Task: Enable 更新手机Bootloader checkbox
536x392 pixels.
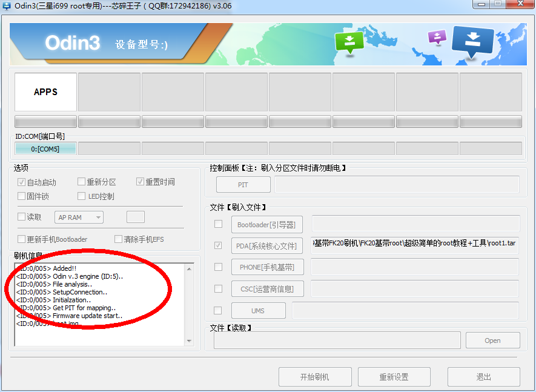Action: [x=22, y=239]
